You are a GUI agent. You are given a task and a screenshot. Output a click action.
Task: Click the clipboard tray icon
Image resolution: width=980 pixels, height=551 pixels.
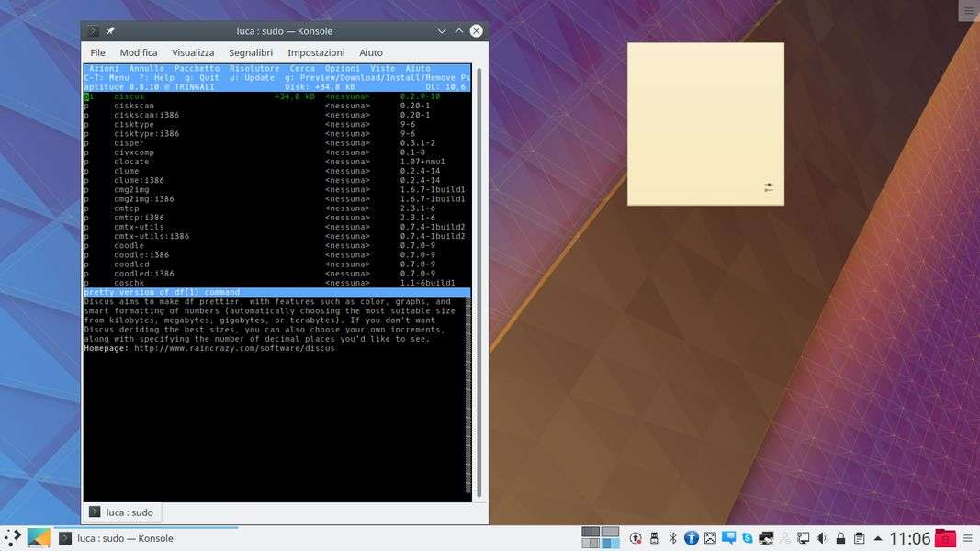859,538
